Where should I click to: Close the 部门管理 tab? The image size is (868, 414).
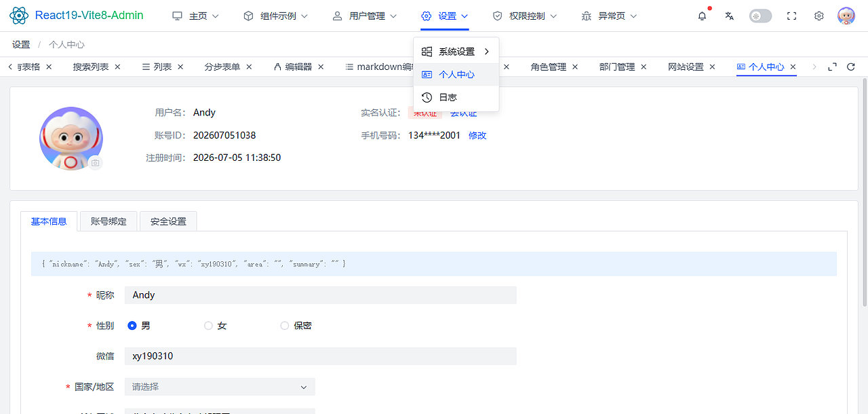point(644,67)
